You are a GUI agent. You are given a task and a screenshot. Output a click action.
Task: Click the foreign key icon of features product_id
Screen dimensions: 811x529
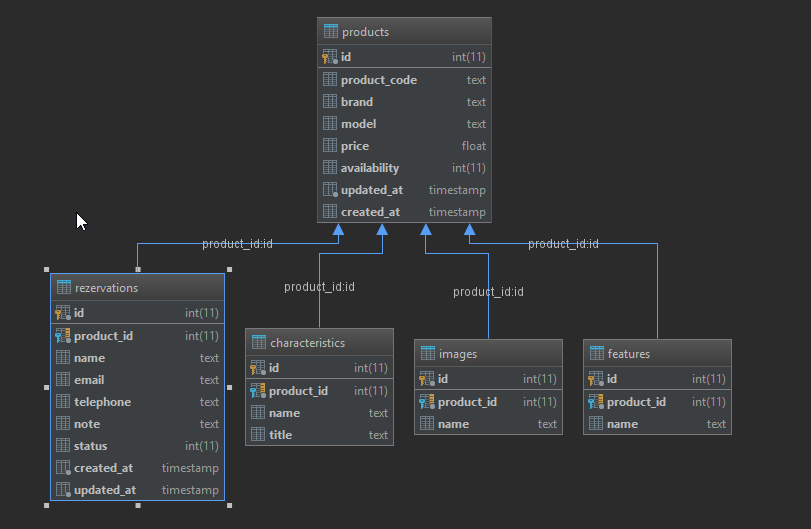click(596, 402)
